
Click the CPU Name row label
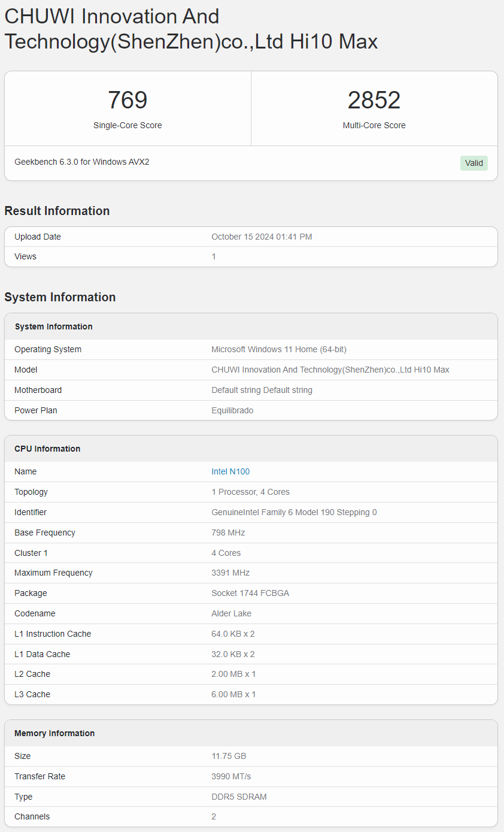click(25, 471)
